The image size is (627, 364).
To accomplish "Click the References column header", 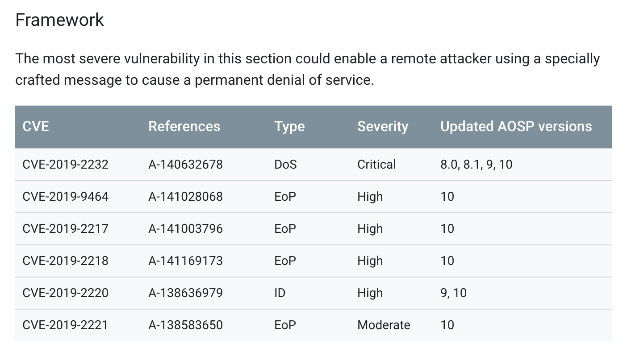I will coord(184,127).
